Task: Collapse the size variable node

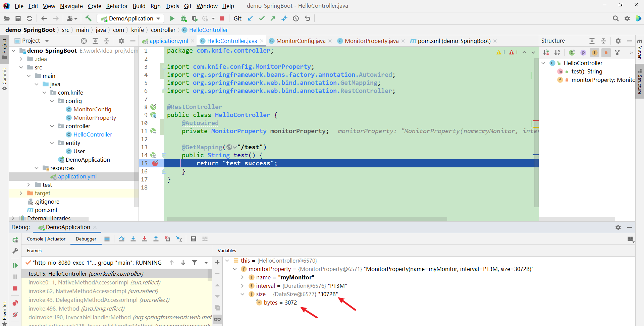Action: (x=242, y=294)
